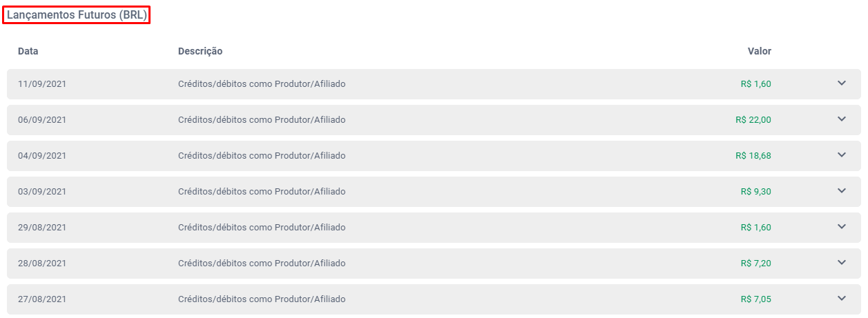Select the R$ 7,20 amount

[755, 264]
